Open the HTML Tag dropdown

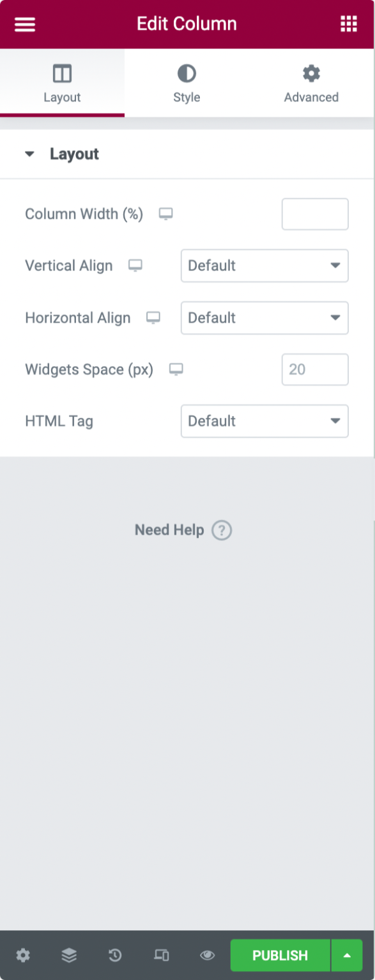264,421
